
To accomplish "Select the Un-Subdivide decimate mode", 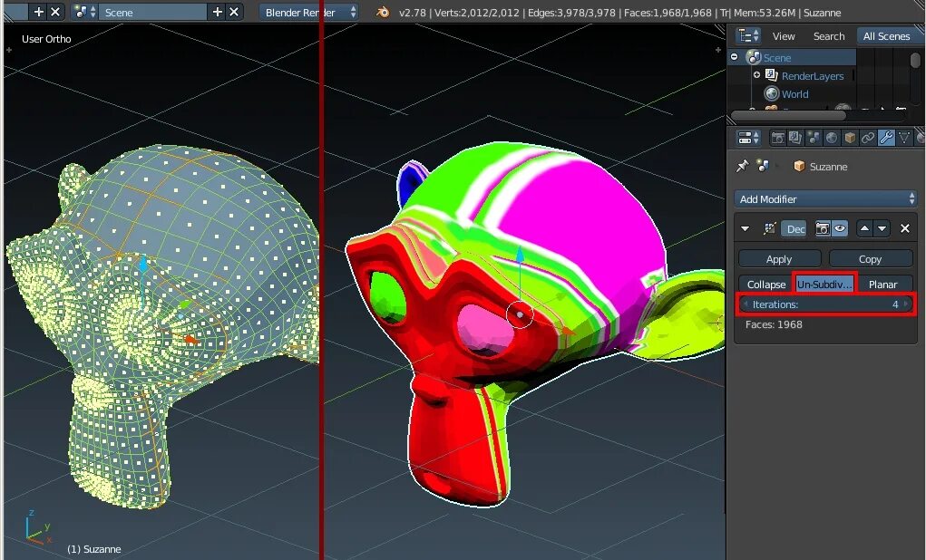I will tap(824, 285).
